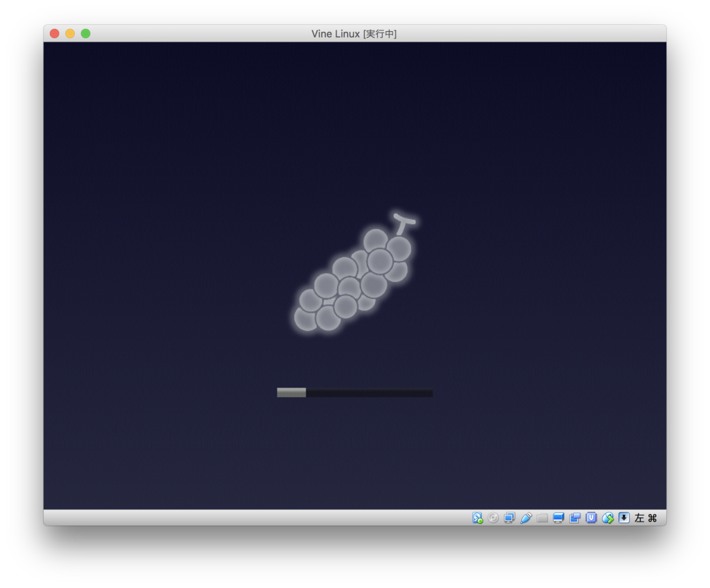This screenshot has height=588, width=710.
Task: Maximize the Vine Linux window with green button
Action: click(85, 33)
